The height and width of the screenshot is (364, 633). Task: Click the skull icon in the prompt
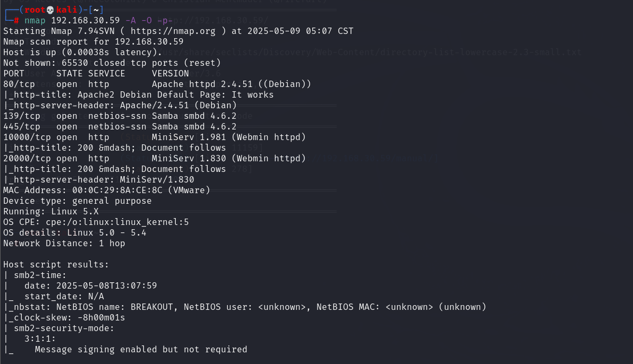tap(50, 10)
